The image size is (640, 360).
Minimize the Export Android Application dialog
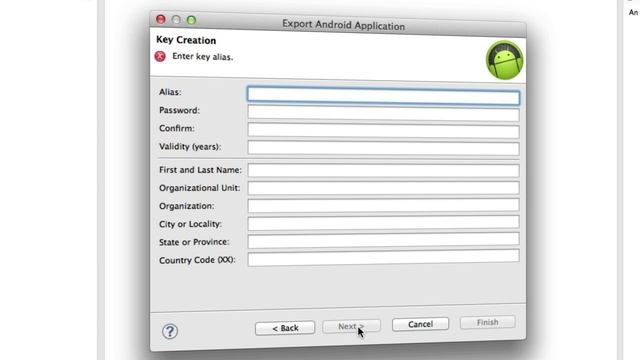[x=176, y=20]
